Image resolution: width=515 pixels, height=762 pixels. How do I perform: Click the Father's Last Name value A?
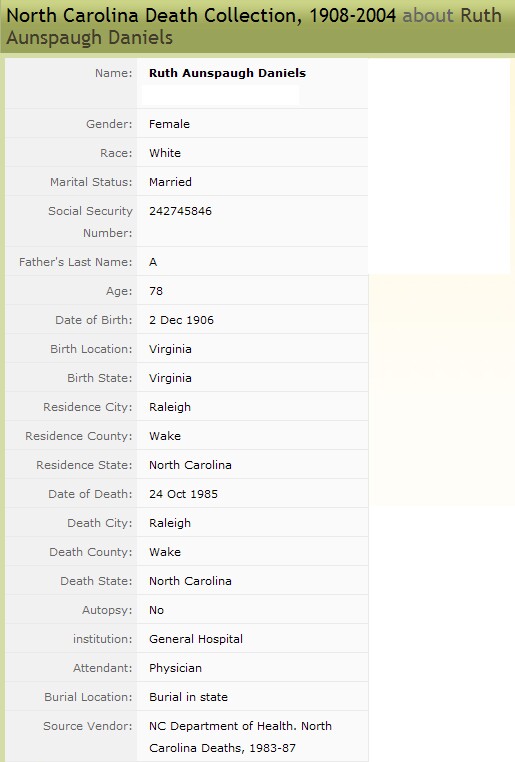point(153,262)
